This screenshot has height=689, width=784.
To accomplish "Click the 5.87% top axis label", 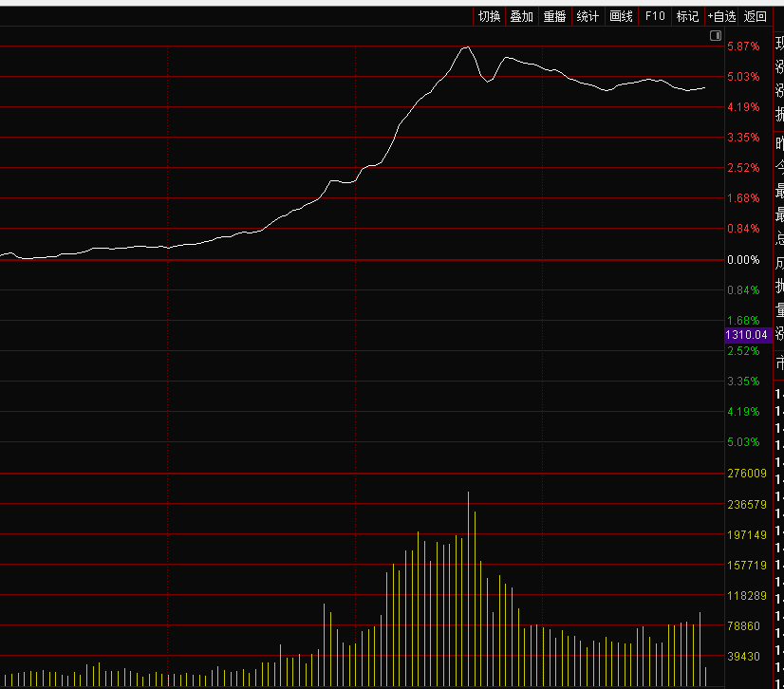I will pyautogui.click(x=743, y=47).
